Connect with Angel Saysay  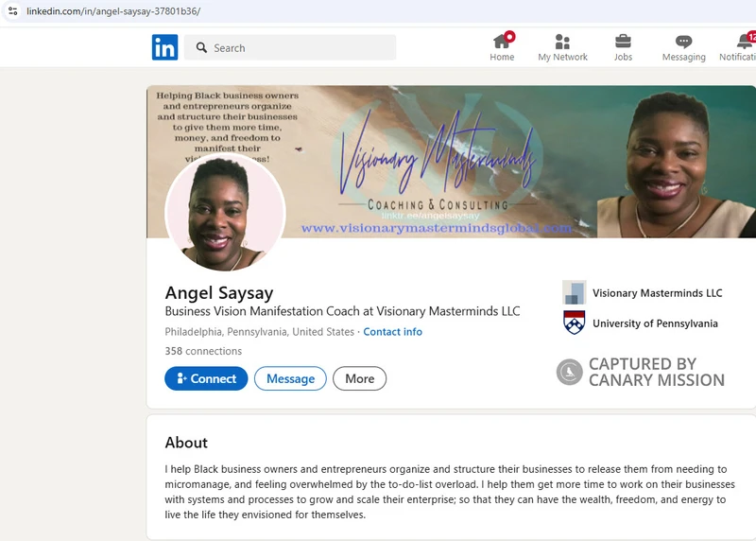[x=206, y=378]
